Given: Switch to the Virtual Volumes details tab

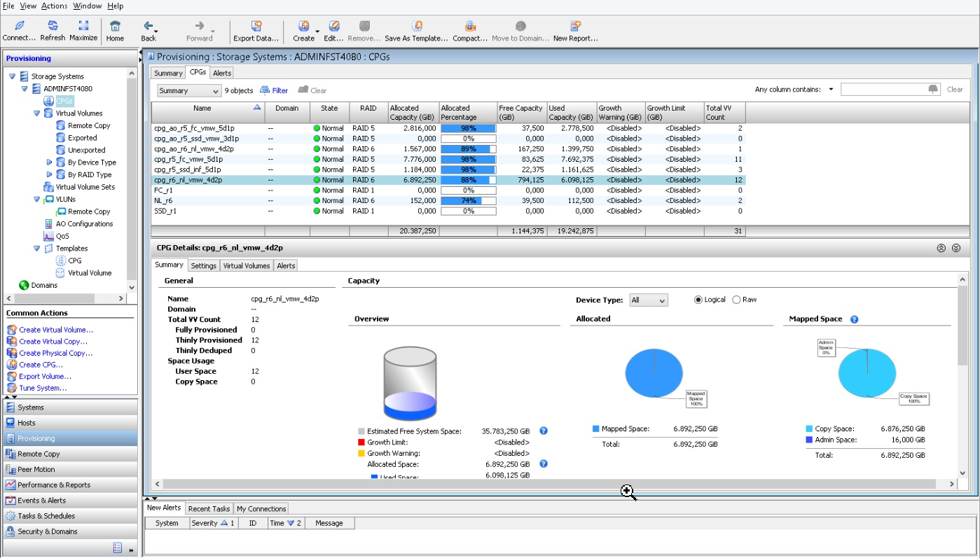Looking at the screenshot, I should [247, 266].
